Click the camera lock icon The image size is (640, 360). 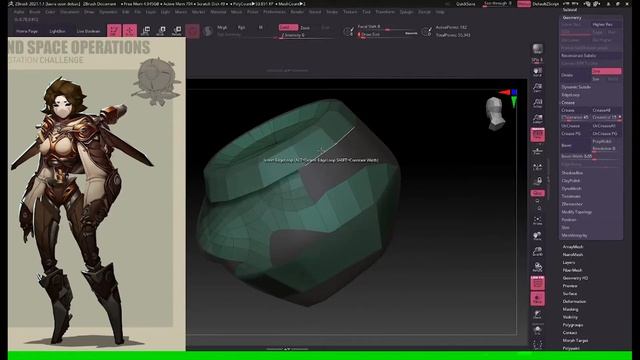pyautogui.click(x=538, y=181)
